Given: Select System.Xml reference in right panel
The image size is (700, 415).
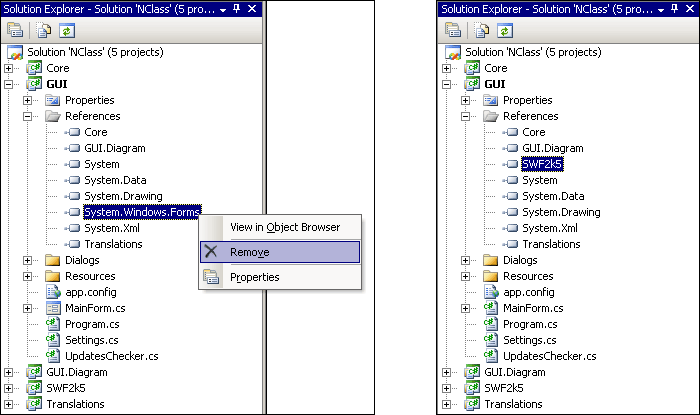Looking at the screenshot, I should pos(550,228).
